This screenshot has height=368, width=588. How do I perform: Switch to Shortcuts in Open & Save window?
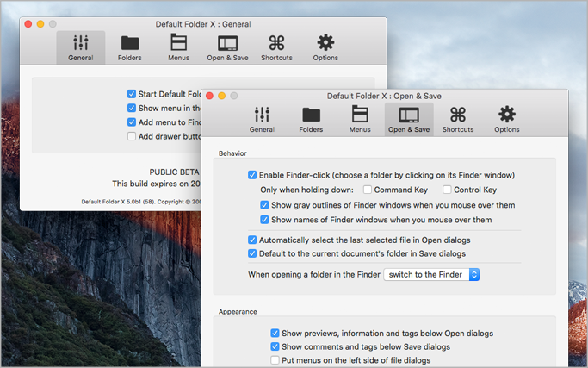tap(458, 120)
